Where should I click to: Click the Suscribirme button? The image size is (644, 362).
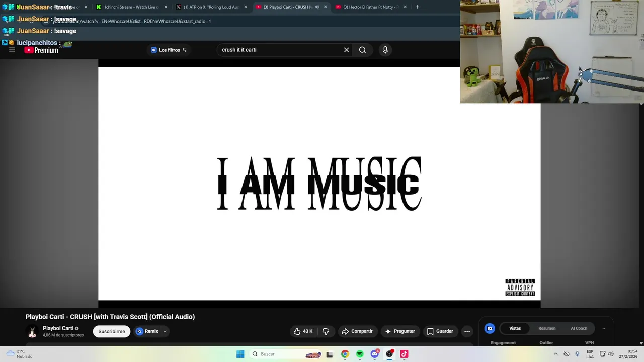pos(112,331)
